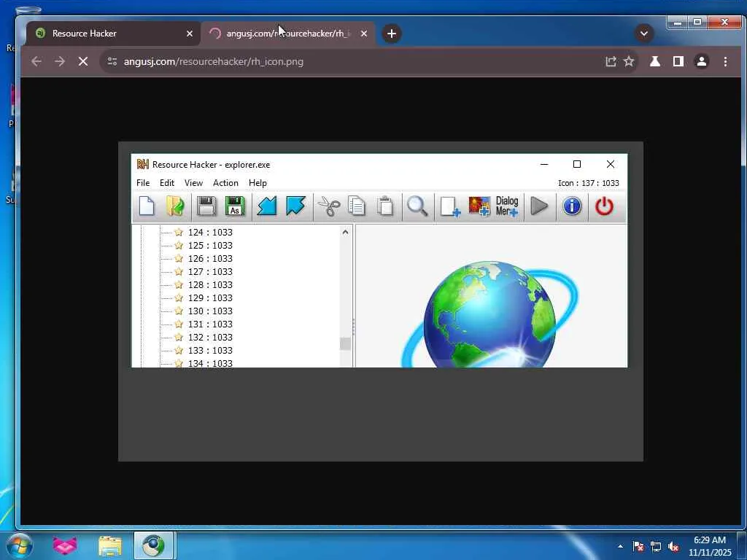Click the profile avatar icon in Chrome
Screen dimensions: 747x560
702,61
